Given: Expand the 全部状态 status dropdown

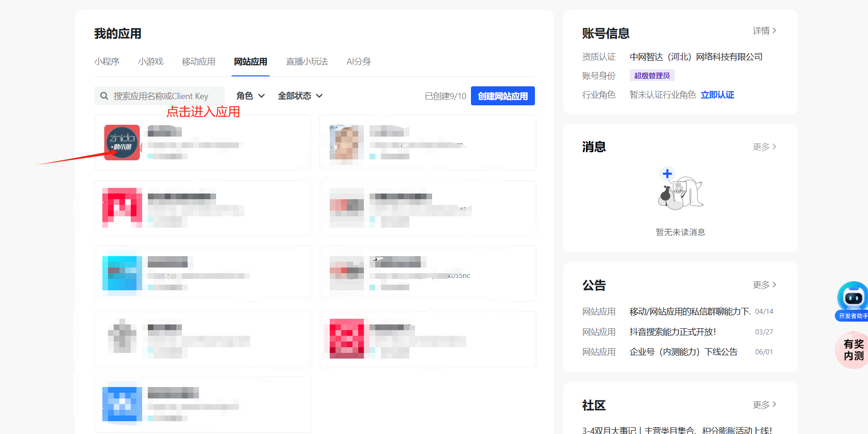Looking at the screenshot, I should (x=300, y=96).
